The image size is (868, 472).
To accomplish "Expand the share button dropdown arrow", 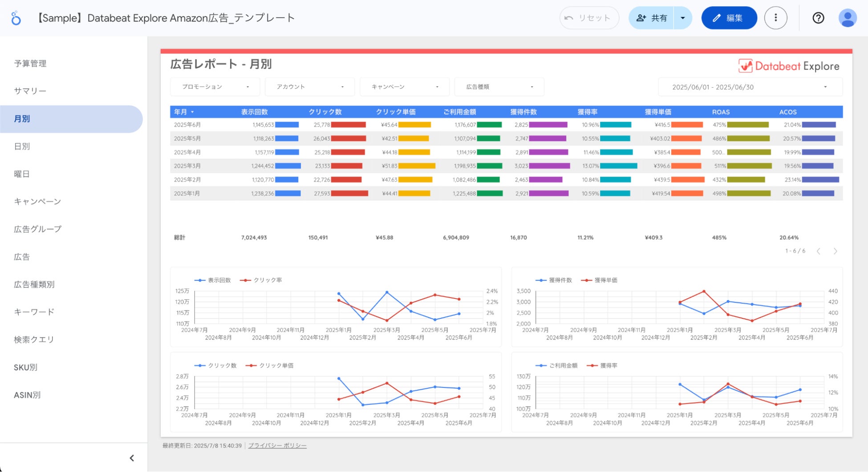I will click(682, 18).
